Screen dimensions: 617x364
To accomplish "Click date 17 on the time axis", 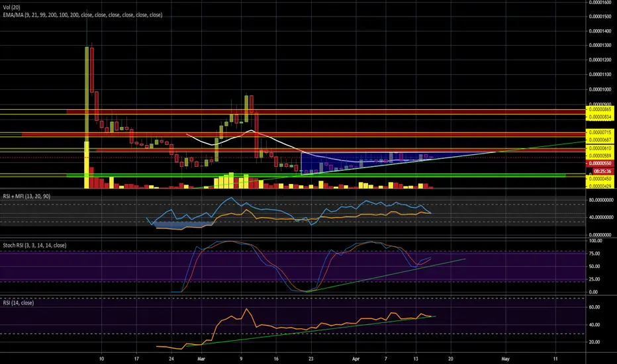I will 136,359.
